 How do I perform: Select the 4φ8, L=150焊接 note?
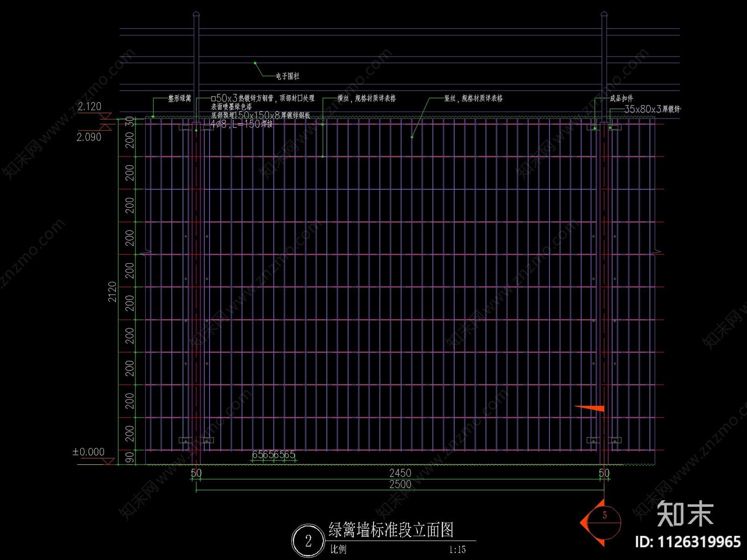click(241, 124)
